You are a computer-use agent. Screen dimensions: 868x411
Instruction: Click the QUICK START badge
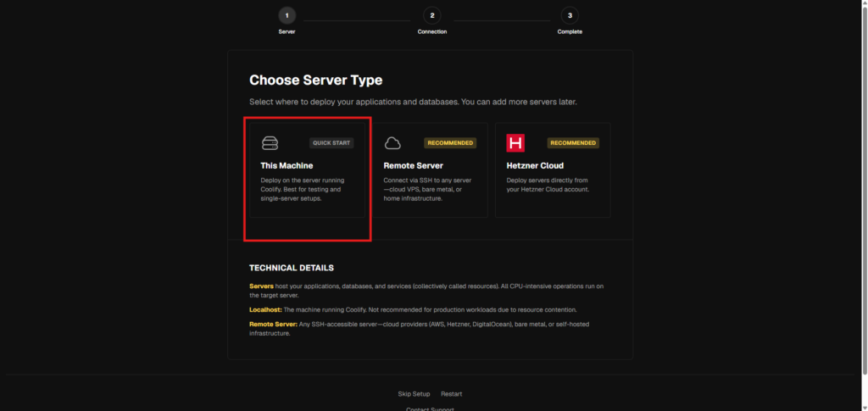331,142
